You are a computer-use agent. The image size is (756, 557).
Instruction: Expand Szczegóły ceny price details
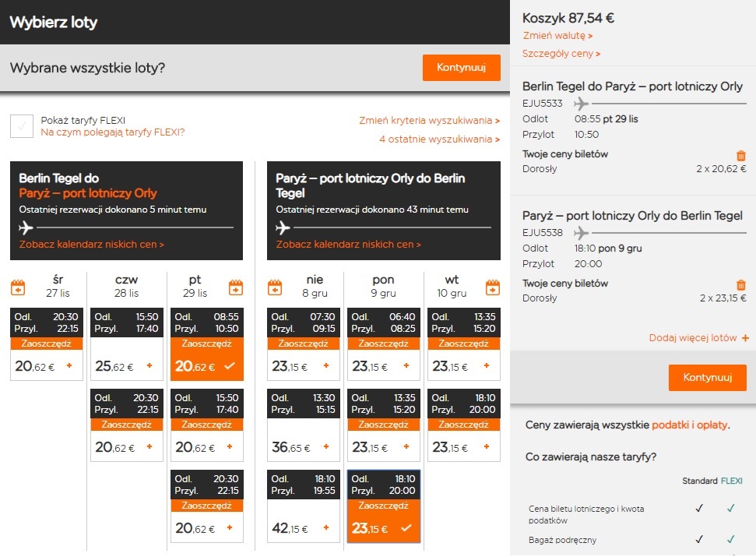561,54
